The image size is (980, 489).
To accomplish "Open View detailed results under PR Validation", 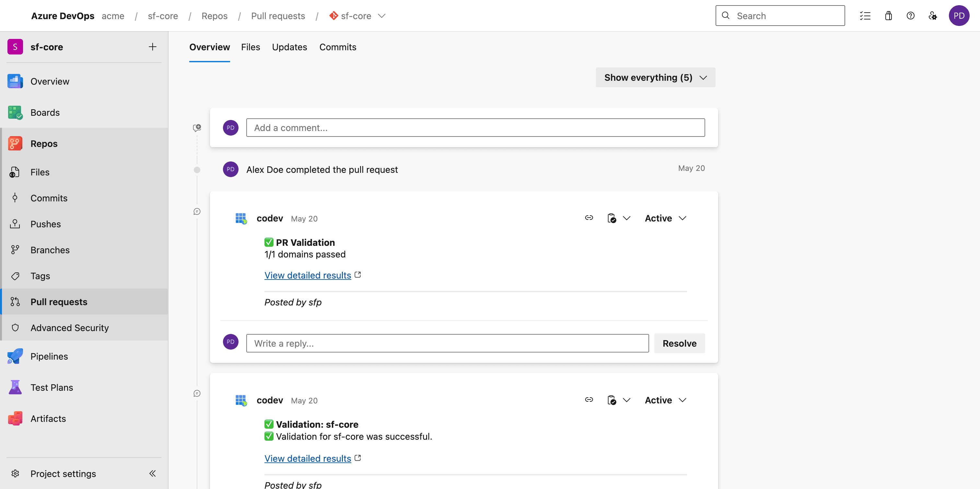I will [x=308, y=275].
